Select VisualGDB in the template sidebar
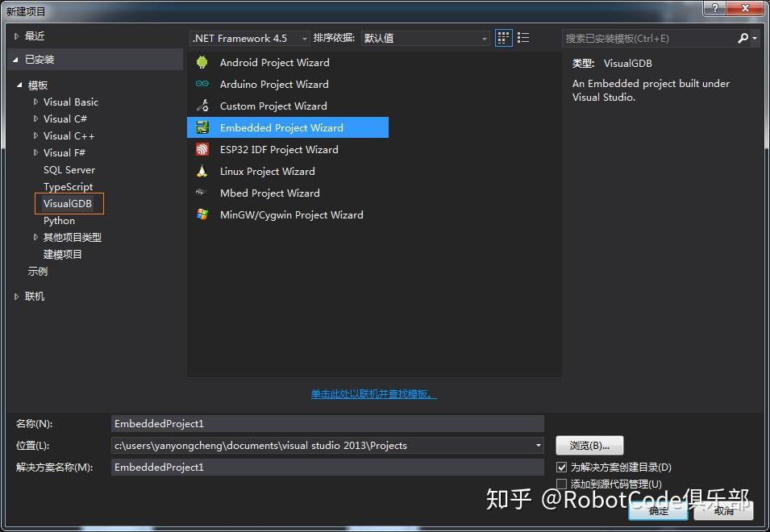The width and height of the screenshot is (770, 532). point(69,203)
